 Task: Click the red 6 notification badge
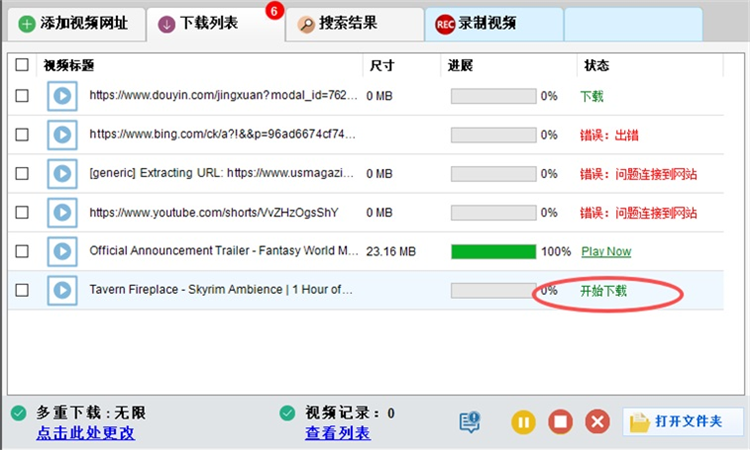[275, 11]
